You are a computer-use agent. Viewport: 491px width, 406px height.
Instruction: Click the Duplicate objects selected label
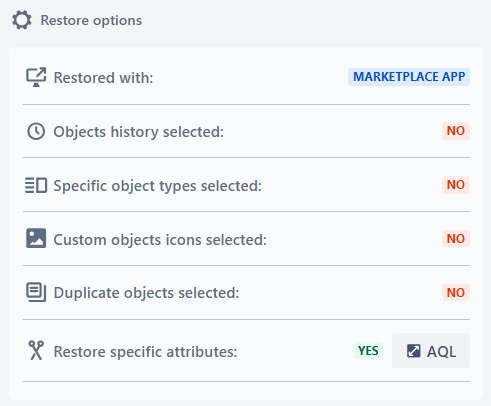146,293
